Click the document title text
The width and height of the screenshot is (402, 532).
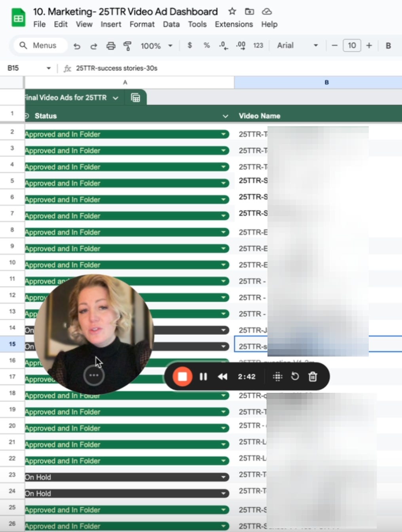(x=125, y=11)
